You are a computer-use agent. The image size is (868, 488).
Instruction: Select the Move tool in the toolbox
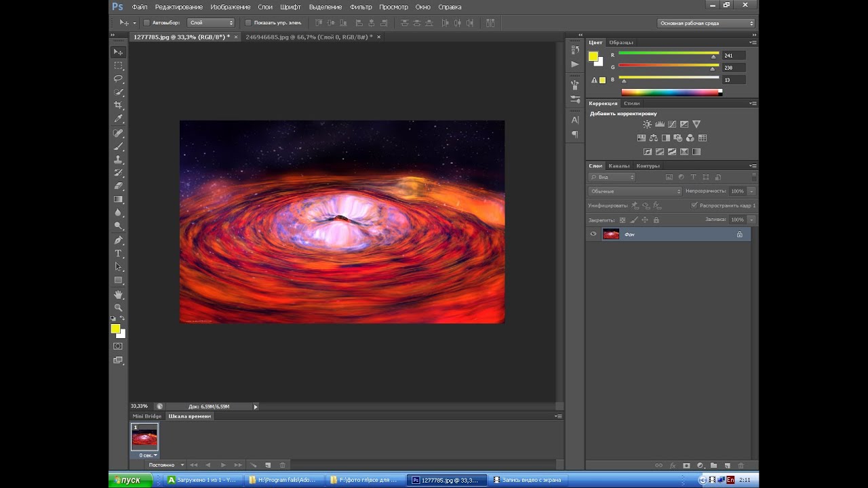(119, 52)
